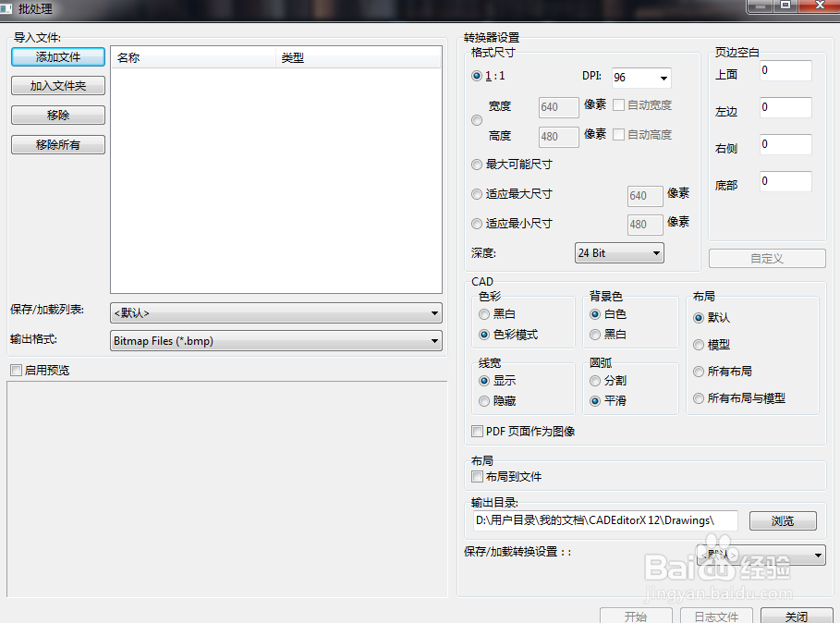Image resolution: width=840 pixels, height=623 pixels.
Task: Enable the 布局到文件 checkbox
Action: [x=477, y=477]
